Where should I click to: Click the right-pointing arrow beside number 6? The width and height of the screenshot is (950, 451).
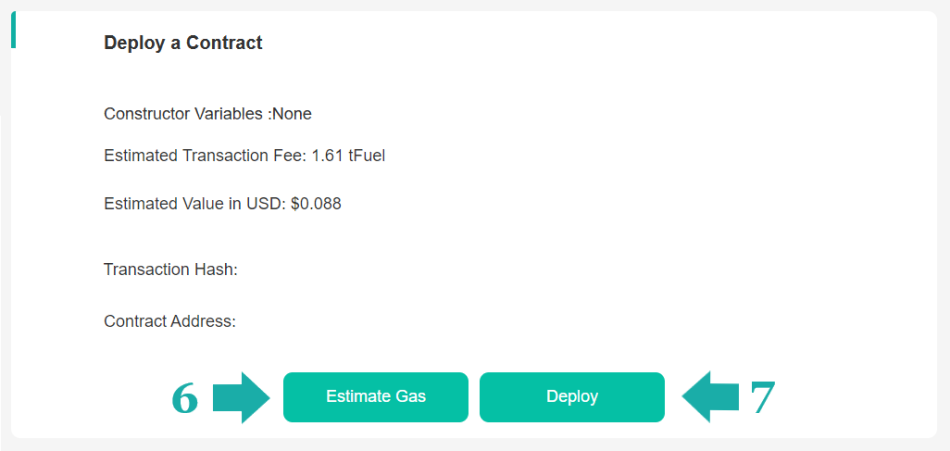tap(241, 397)
